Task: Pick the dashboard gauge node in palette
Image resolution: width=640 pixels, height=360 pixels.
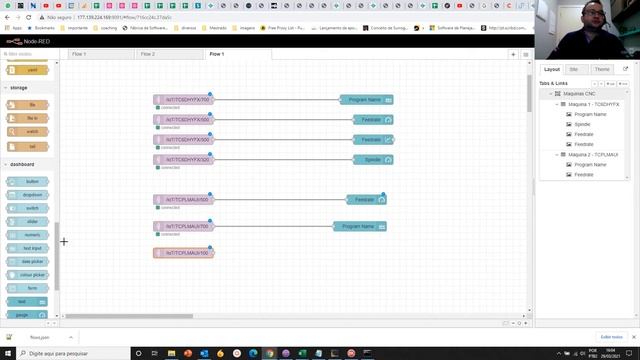Action: coord(27,315)
